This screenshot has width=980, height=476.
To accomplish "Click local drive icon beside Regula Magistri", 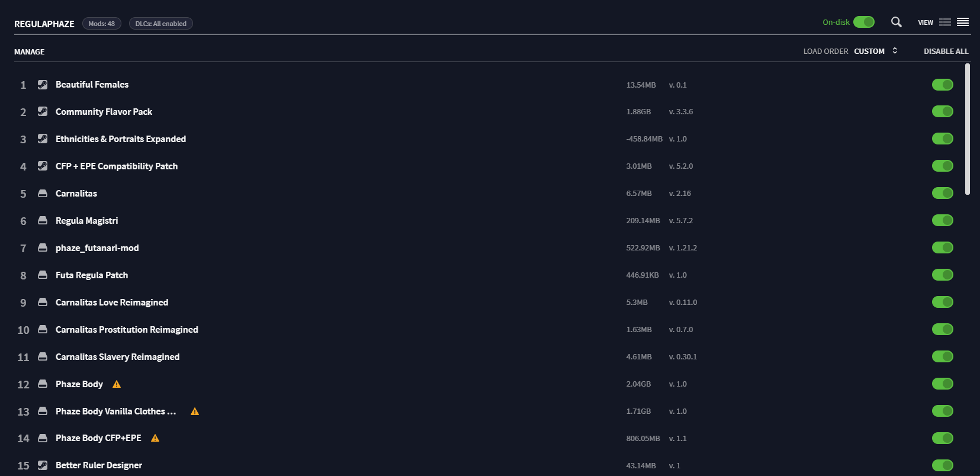I will (x=43, y=220).
